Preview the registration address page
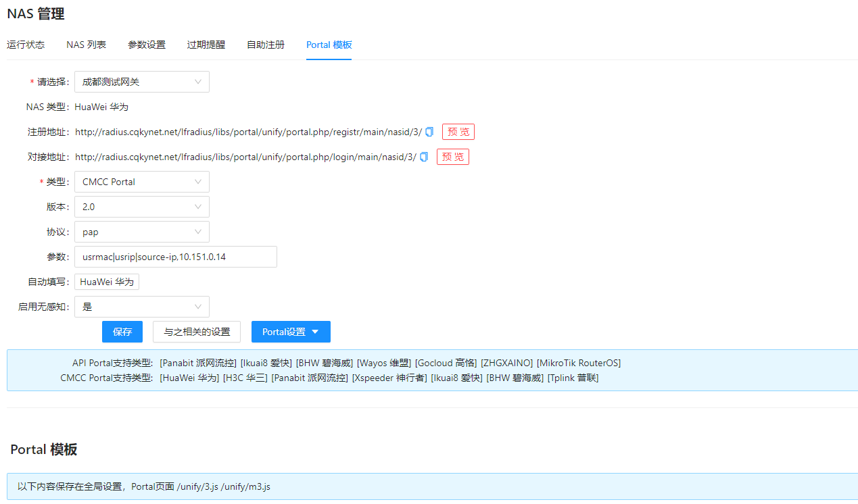 pos(458,132)
